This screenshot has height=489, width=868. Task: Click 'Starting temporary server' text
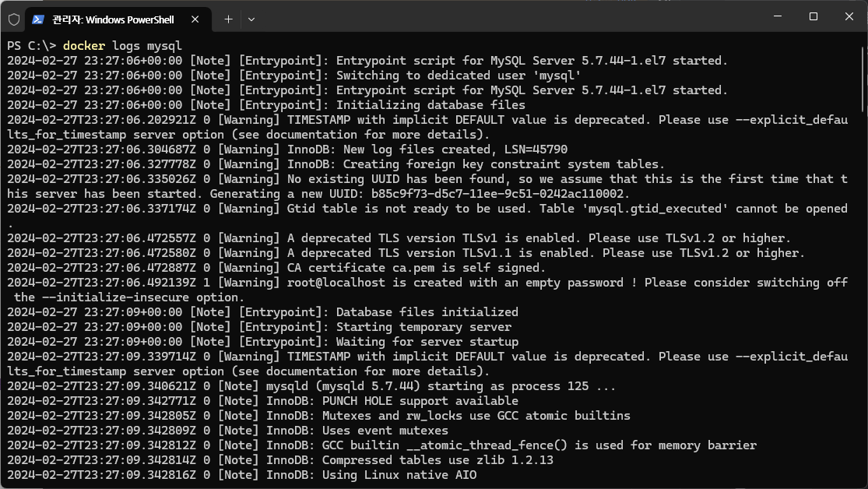tap(423, 327)
